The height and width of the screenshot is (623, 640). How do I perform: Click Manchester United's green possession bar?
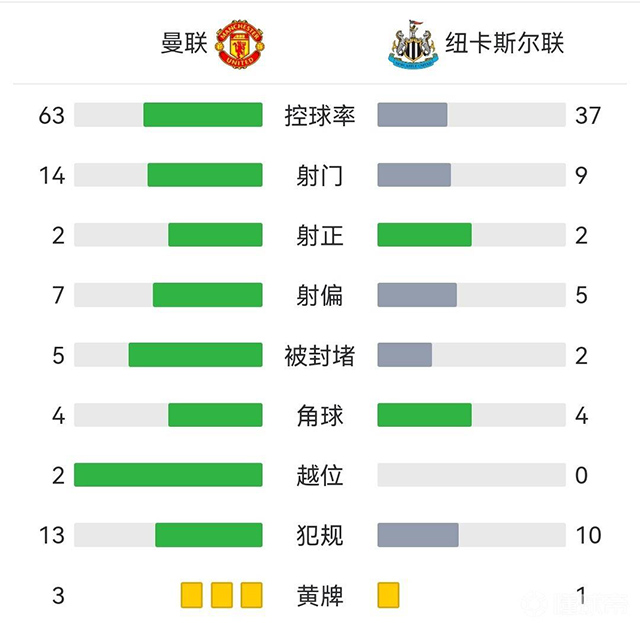click(x=203, y=115)
